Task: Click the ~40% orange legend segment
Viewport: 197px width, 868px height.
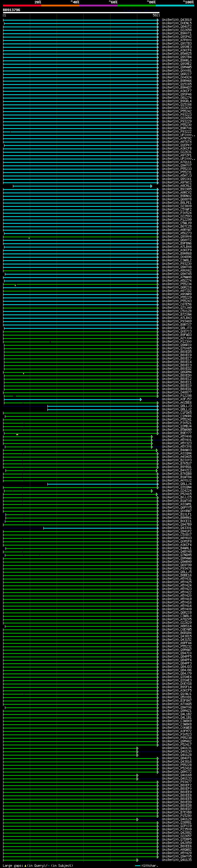Action: click(x=60, y=6)
